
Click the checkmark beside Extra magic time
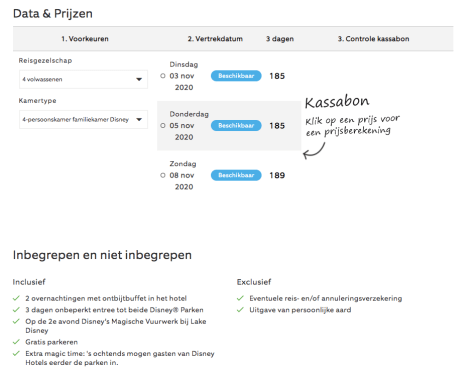pos(16,354)
